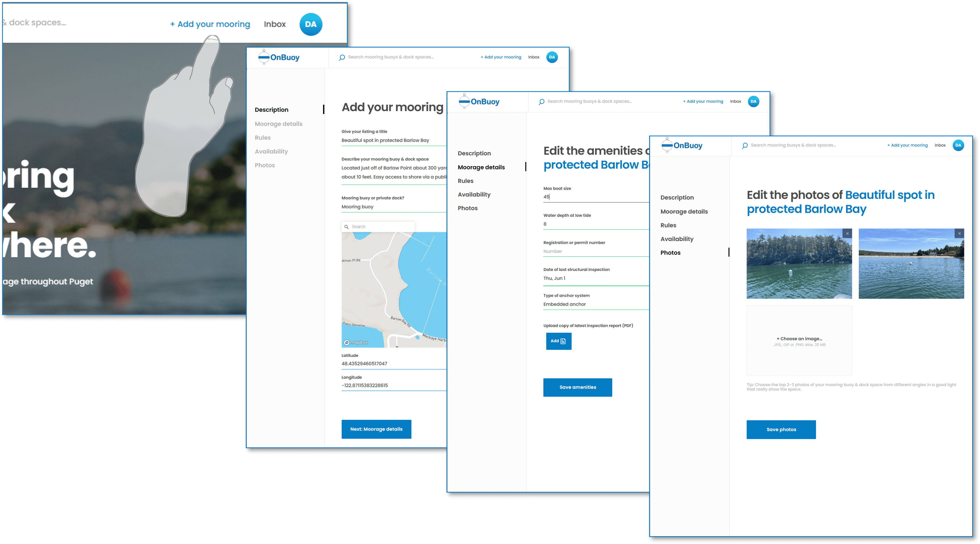The image size is (980, 544).
Task: Click the OnBuoy logo in amenities window
Action: (x=479, y=101)
